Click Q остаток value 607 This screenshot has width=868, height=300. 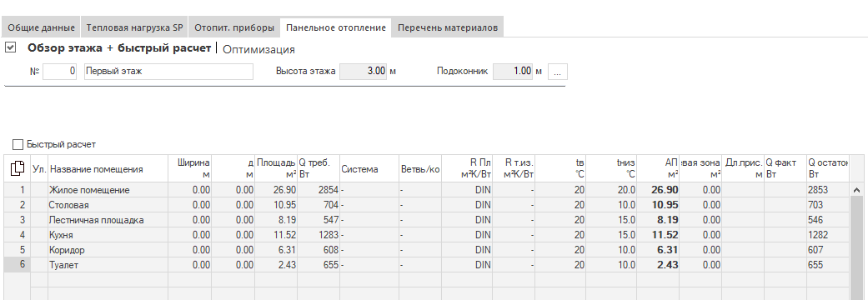pyautogui.click(x=828, y=250)
